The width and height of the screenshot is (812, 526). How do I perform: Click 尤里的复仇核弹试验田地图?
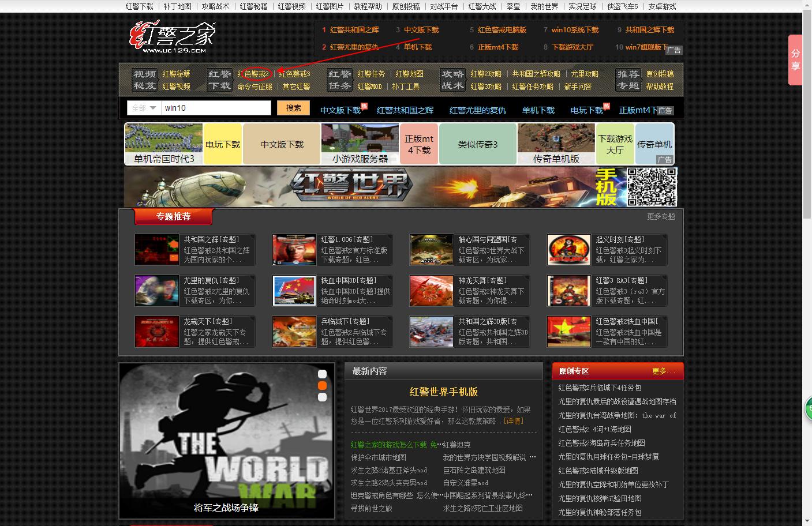tap(600, 498)
